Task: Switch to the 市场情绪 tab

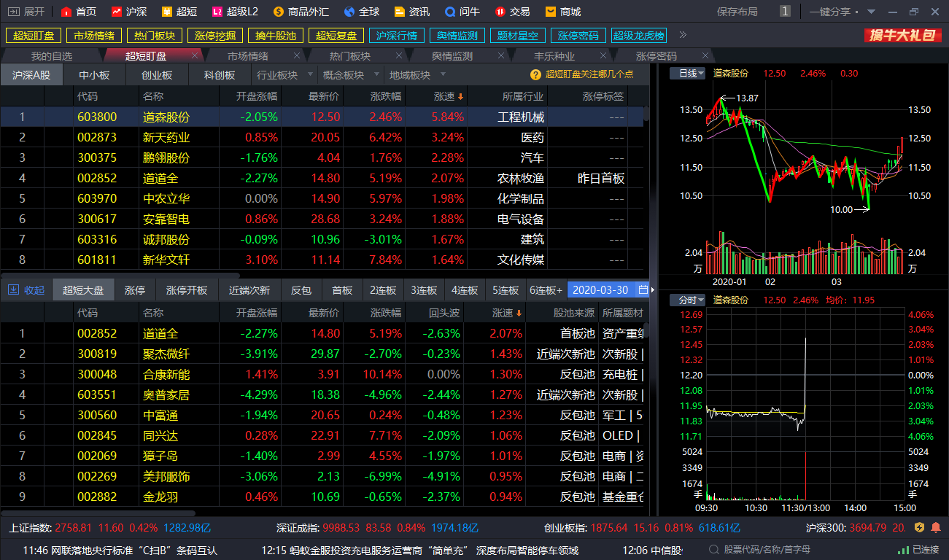Action: (x=248, y=56)
